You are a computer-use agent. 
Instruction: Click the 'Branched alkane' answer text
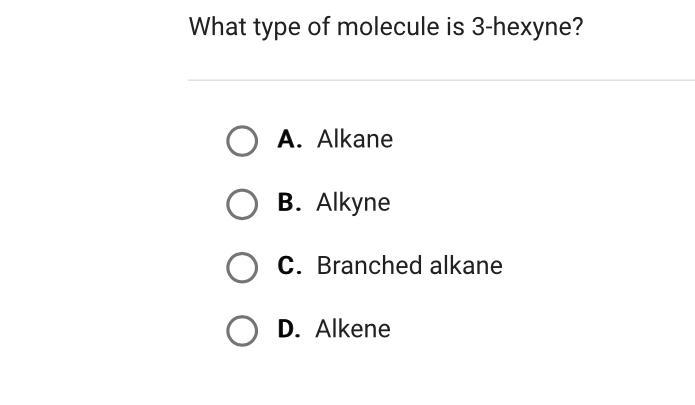(x=410, y=265)
